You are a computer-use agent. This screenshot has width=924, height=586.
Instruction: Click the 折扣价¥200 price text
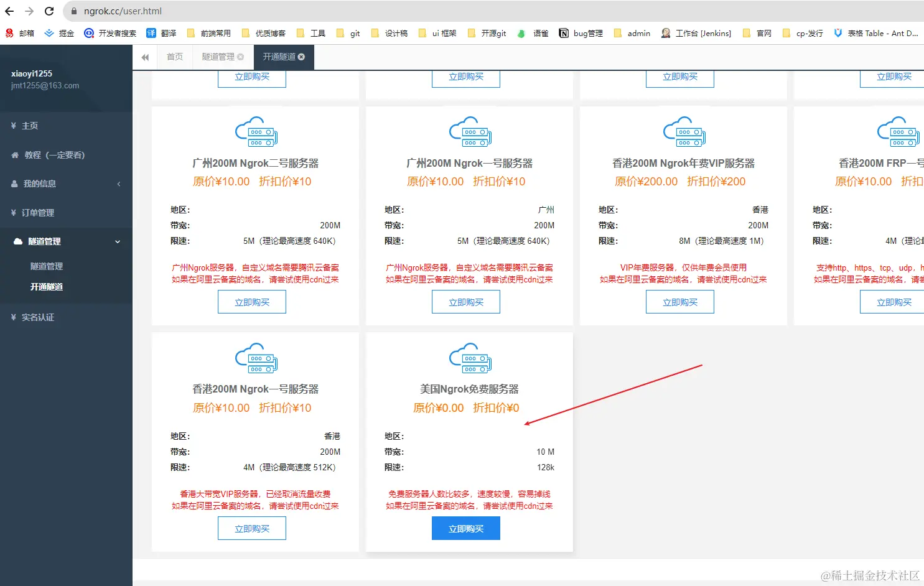coord(716,182)
